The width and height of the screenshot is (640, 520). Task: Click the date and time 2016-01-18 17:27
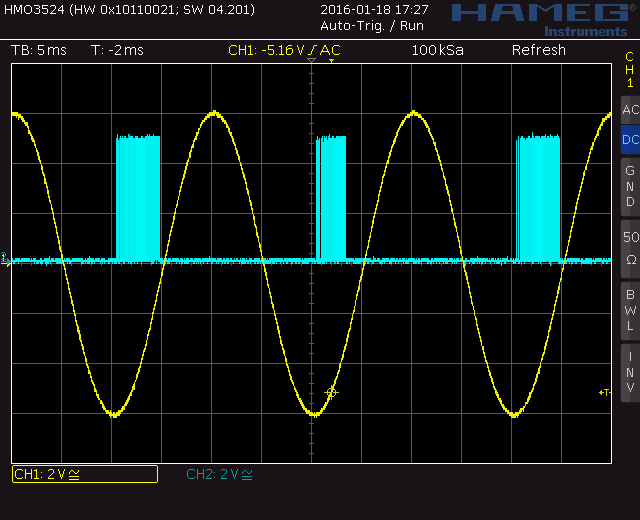pos(374,9)
